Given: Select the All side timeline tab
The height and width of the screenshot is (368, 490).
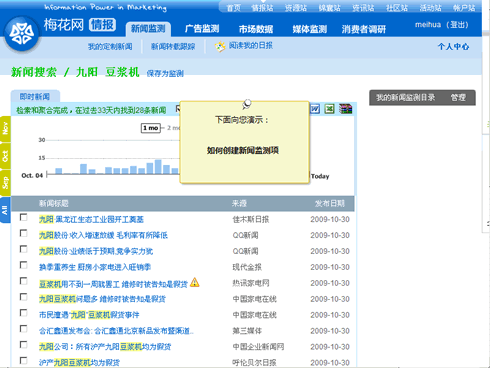Looking at the screenshot, I should (5, 210).
